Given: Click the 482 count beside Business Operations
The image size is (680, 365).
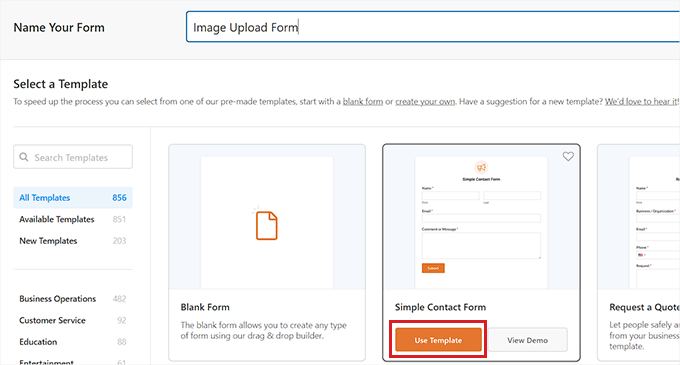Looking at the screenshot, I should pyautogui.click(x=119, y=299).
